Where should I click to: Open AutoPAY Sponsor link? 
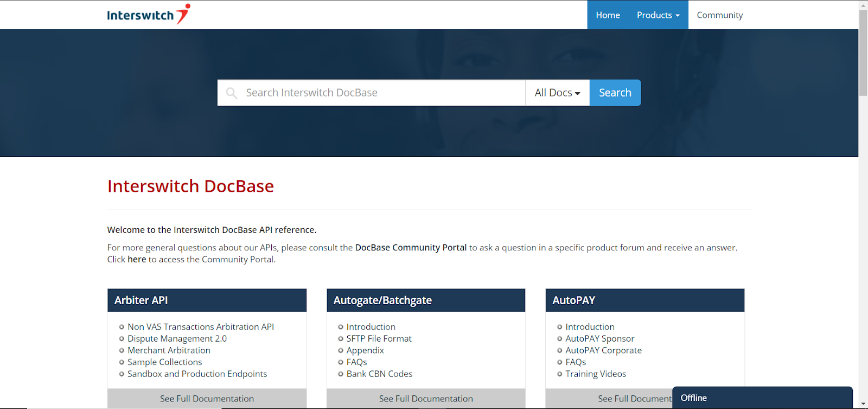click(599, 339)
